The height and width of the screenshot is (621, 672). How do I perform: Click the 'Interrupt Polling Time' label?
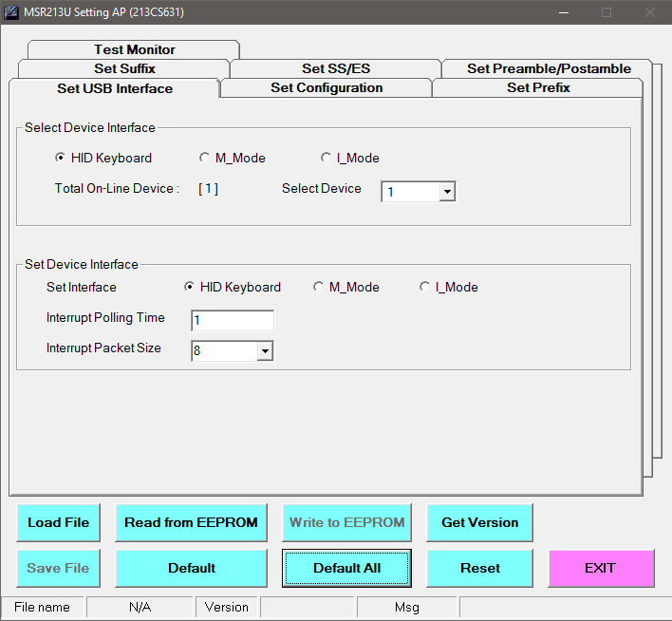tap(105, 317)
